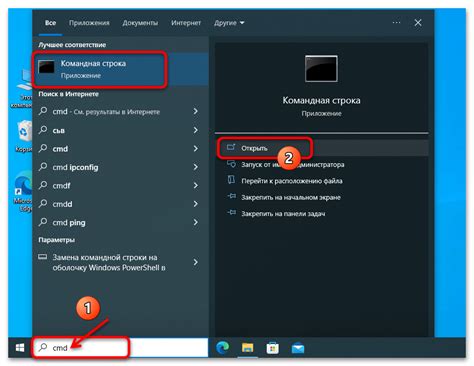Choose Закрепить на панели задач
This screenshot has width=474, height=366.
(x=283, y=214)
